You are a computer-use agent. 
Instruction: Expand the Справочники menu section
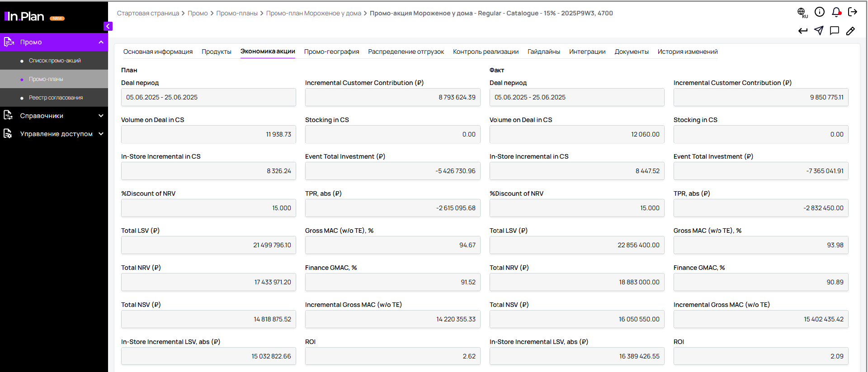(x=101, y=116)
